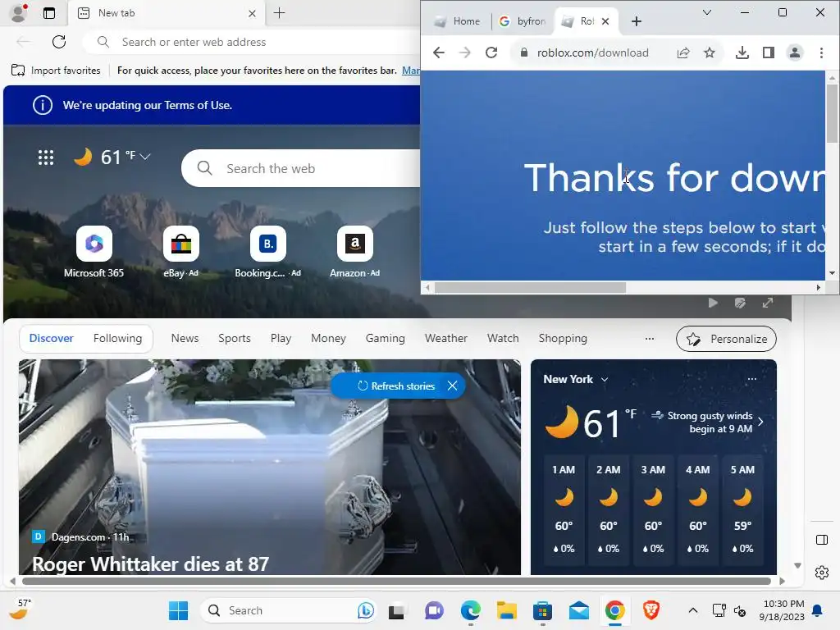Viewport: 840px width, 630px height.
Task: Switch to the Following tab
Action: (x=117, y=338)
